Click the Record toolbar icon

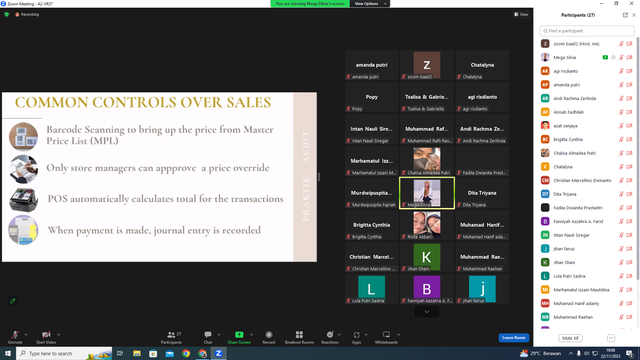[x=269, y=335]
